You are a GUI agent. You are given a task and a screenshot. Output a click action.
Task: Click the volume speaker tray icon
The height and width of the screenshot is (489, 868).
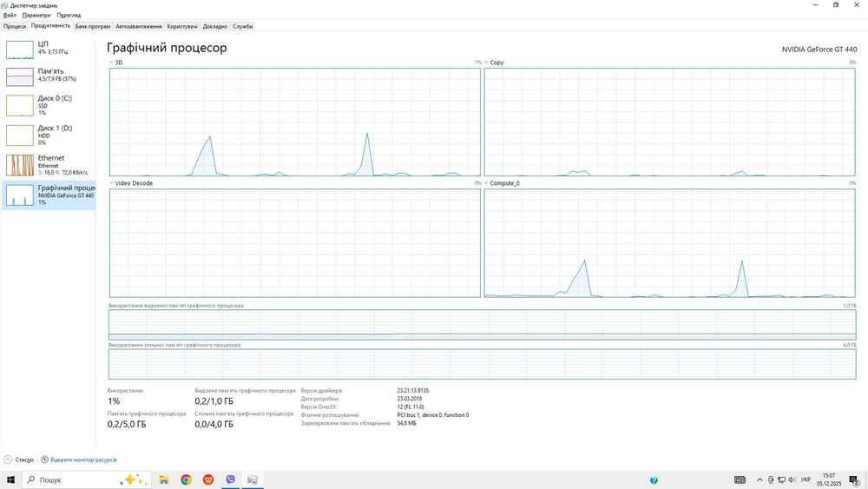[x=792, y=479]
